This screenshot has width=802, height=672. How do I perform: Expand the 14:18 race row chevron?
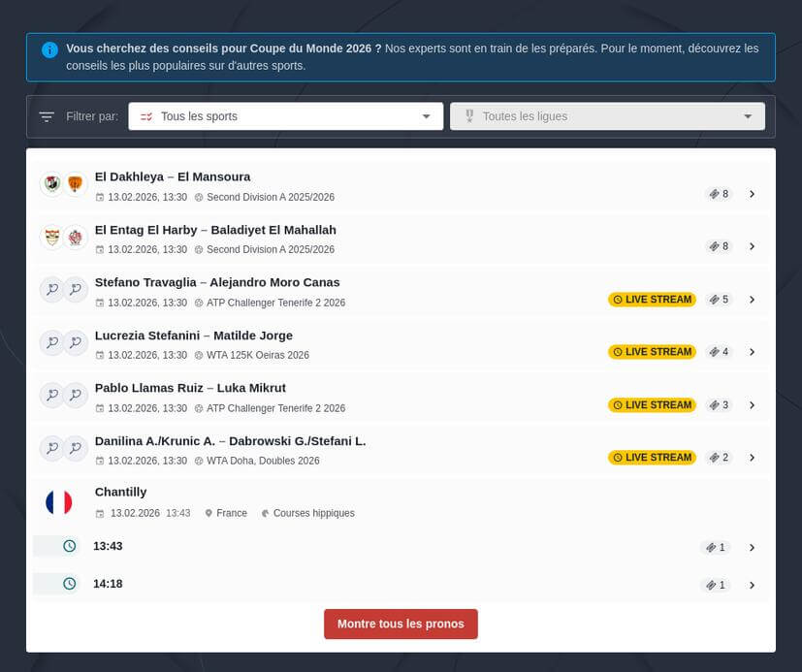(x=752, y=585)
